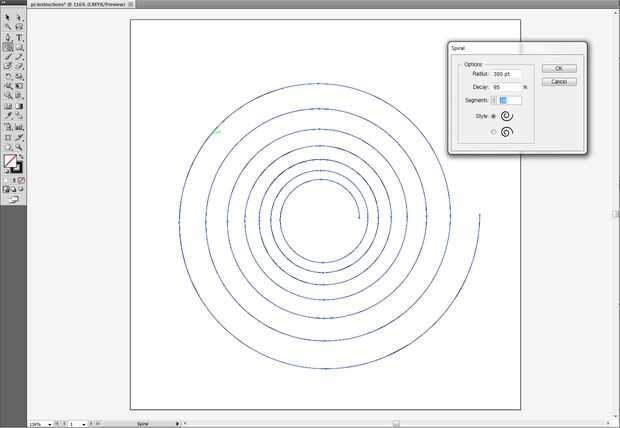The height and width of the screenshot is (428, 620).
Task: Select the Rotate tool
Action: [8, 76]
